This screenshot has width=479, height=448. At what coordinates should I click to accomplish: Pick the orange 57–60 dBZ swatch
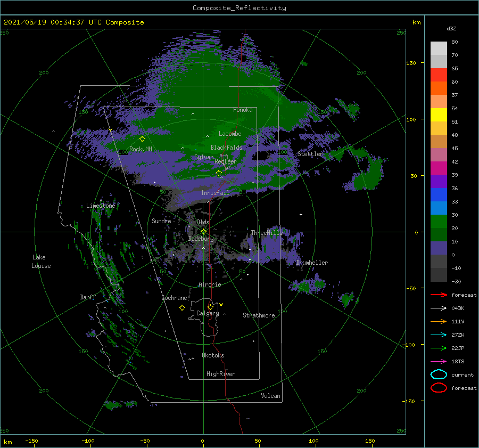[439, 88]
